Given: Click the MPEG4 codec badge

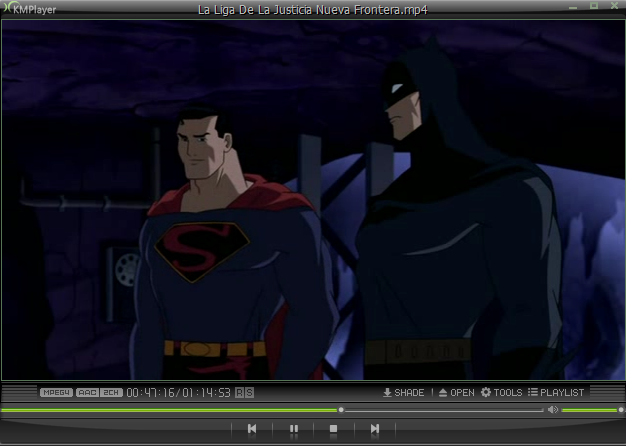Looking at the screenshot, I should [56, 392].
